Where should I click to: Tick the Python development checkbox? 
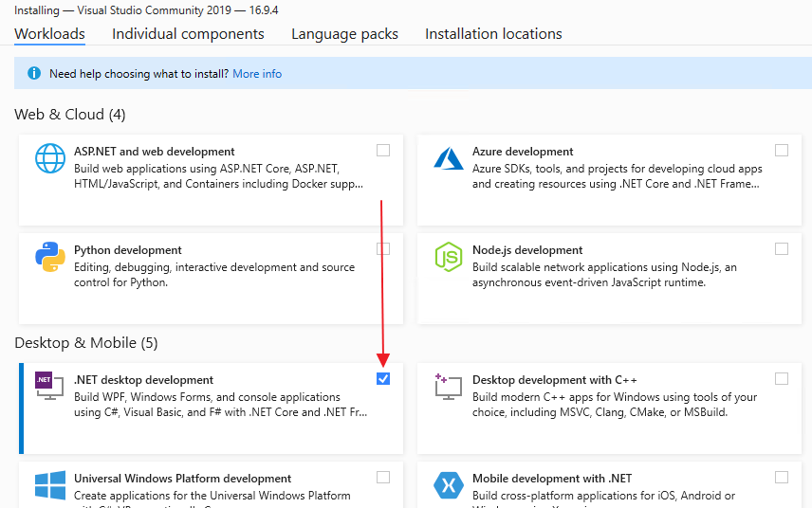(x=383, y=249)
